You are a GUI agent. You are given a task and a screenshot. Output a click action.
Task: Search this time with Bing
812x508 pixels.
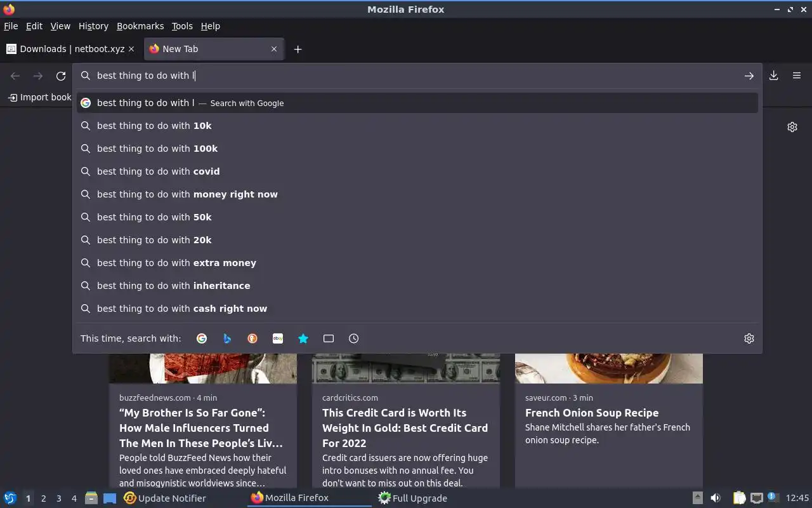[x=227, y=338]
